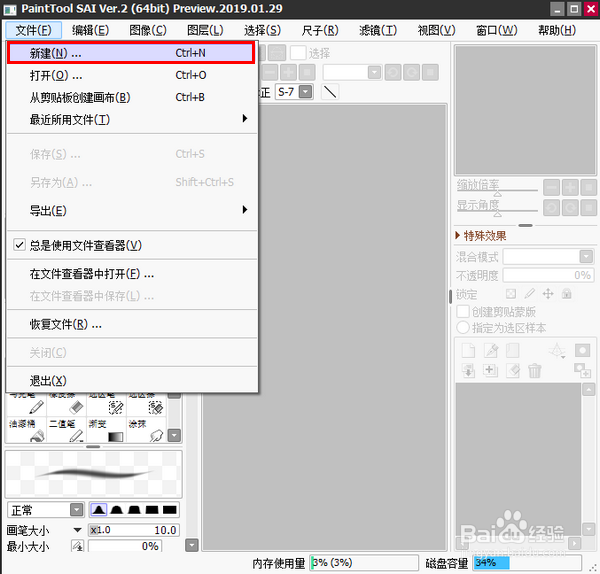Open the 滤镜(T) menu
This screenshot has width=600, height=574.
click(x=378, y=30)
